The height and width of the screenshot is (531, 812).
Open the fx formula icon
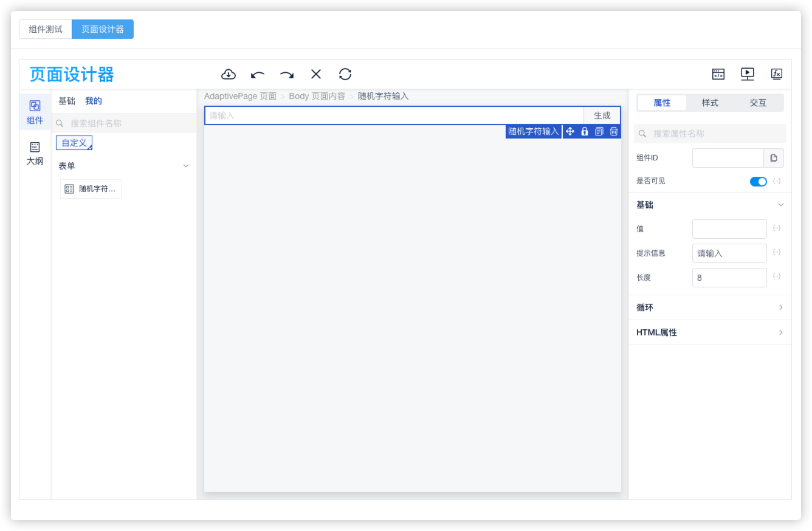(777, 74)
